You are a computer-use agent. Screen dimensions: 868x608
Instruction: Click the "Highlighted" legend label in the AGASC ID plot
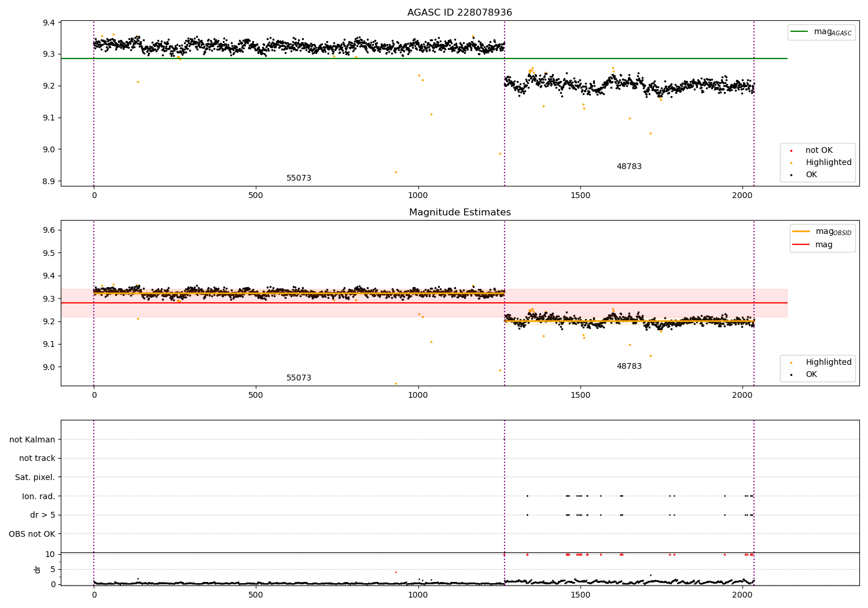pos(829,163)
